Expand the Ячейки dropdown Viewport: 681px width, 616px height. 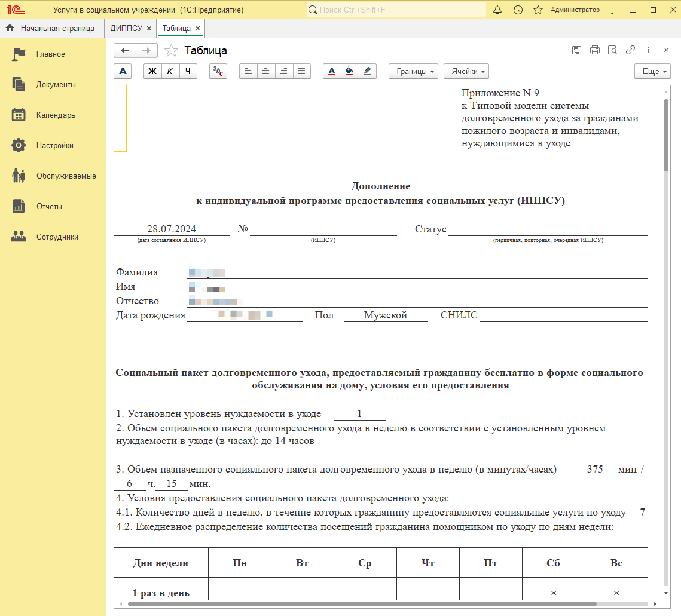466,71
